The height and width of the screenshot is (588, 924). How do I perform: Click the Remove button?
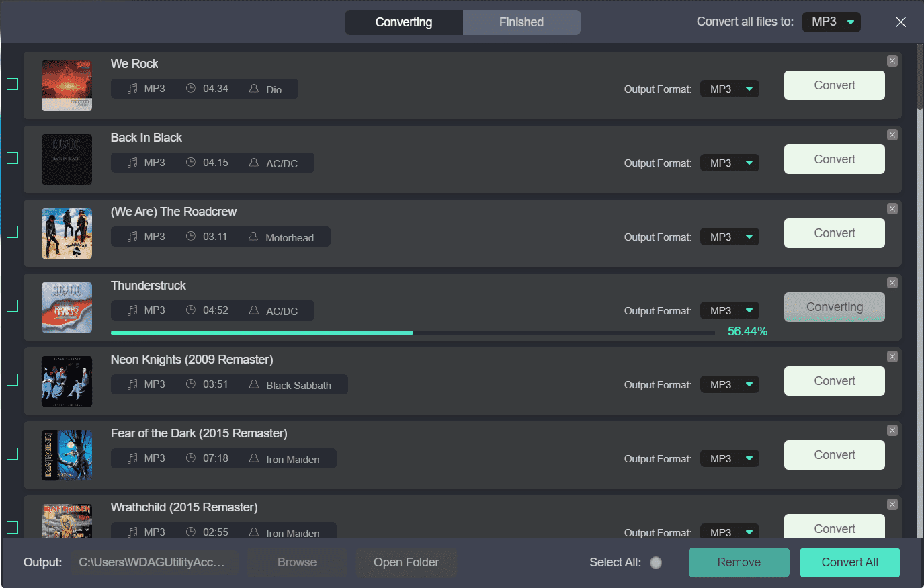coord(739,562)
